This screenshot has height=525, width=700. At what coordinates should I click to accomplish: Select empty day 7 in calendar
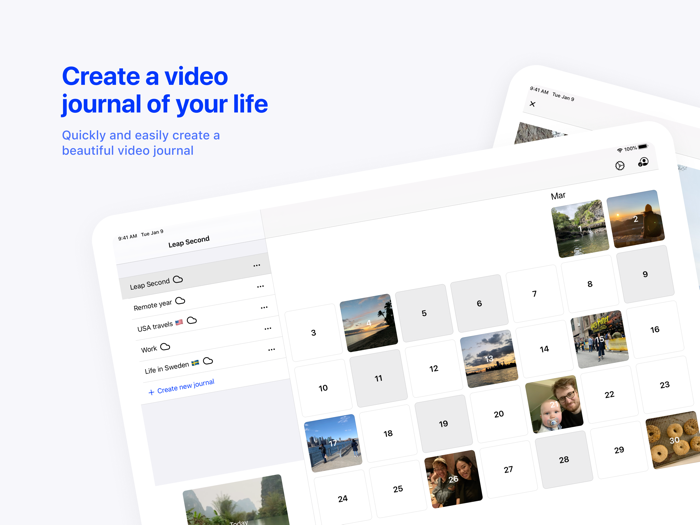pos(534,293)
